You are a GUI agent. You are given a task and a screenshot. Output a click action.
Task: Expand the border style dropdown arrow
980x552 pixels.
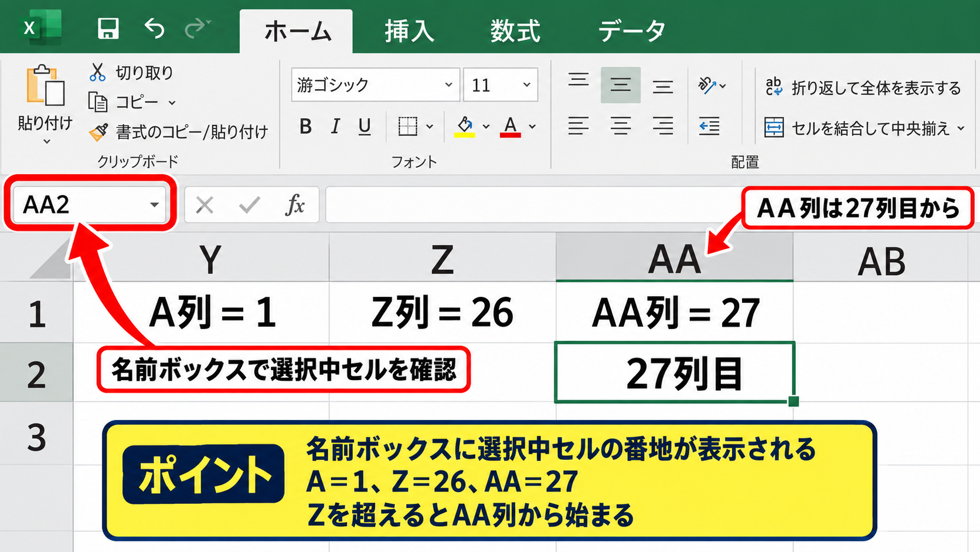point(430,126)
